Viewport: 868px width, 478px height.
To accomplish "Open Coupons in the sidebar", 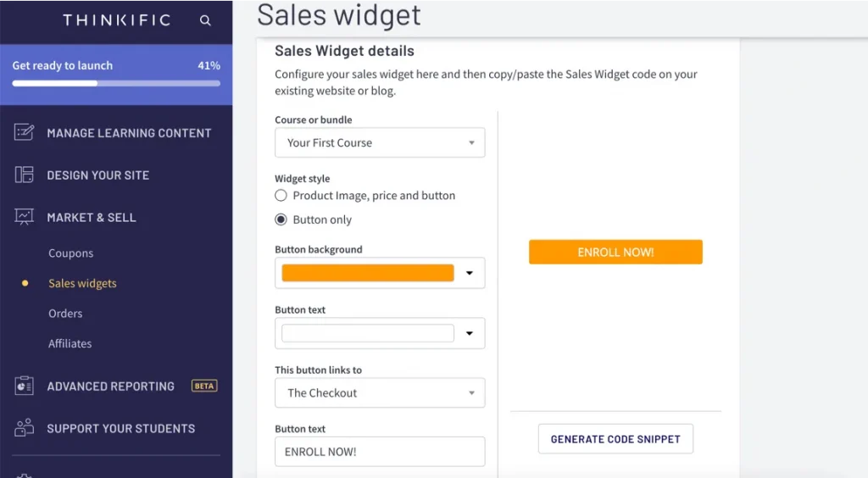I will (71, 253).
